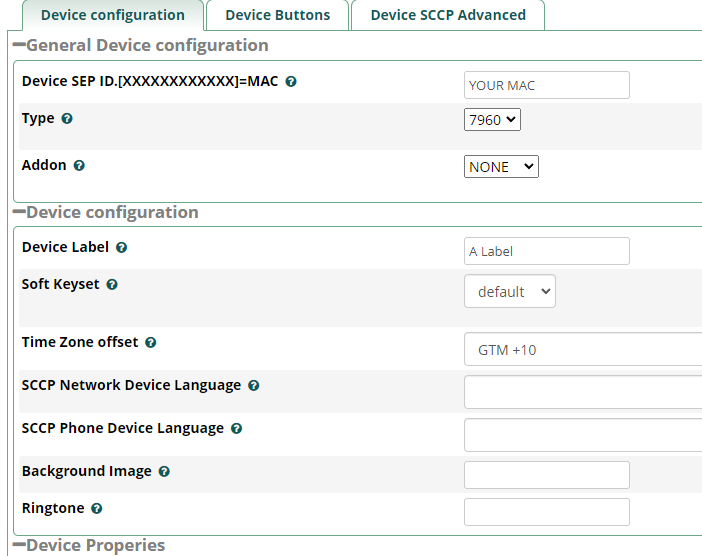This screenshot has width=702, height=556.
Task: Collapse General Device configuration section
Action: click(x=19, y=45)
